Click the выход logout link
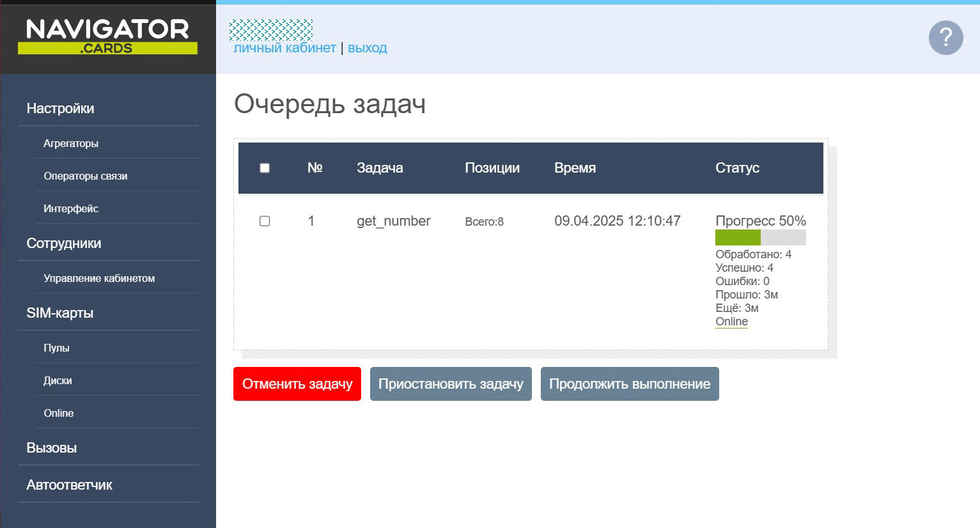Screen dimensions: 980x528 click(368, 48)
